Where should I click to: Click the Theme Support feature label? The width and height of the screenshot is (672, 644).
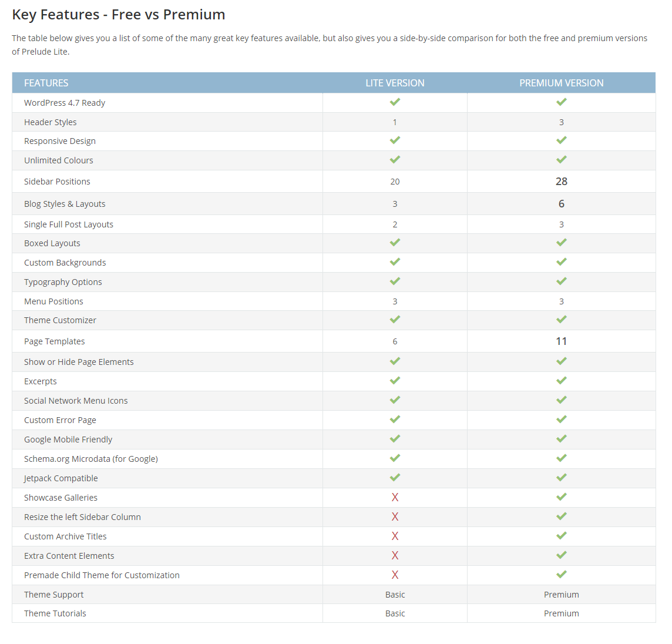point(54,595)
